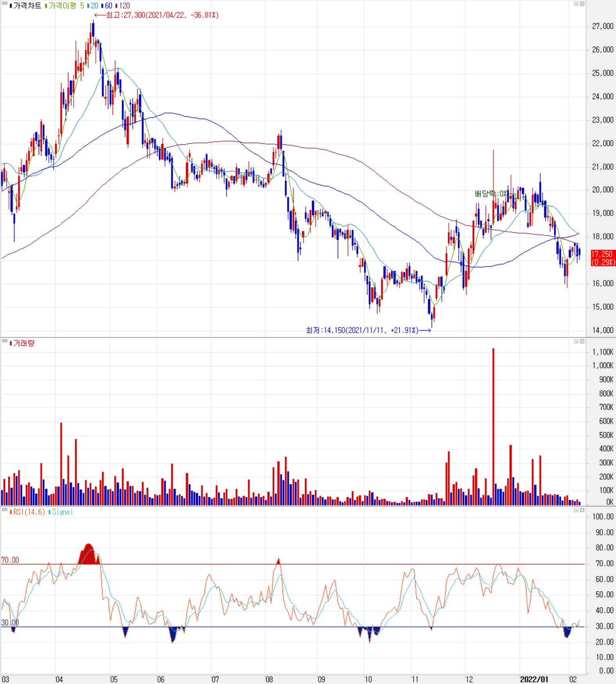Click the 배당락:0% dividend marker
This screenshot has width=616, height=684.
[x=491, y=194]
